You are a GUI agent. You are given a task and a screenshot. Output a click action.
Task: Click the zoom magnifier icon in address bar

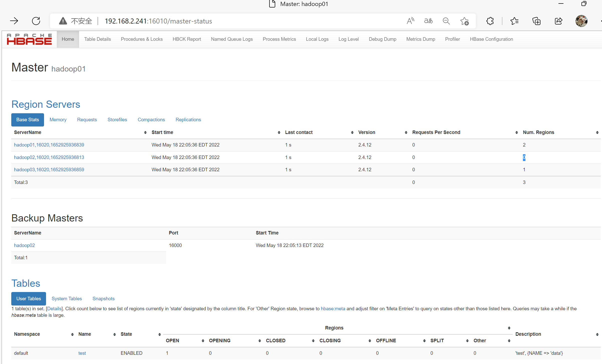click(x=446, y=21)
